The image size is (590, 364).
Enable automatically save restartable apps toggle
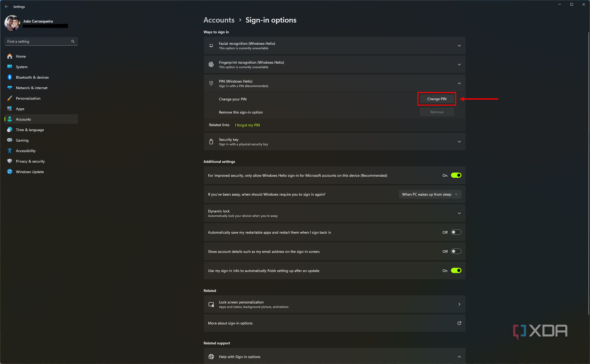456,232
